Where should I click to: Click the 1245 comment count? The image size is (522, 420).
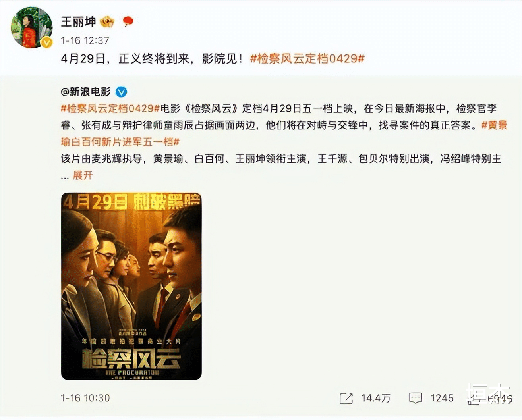click(442, 398)
